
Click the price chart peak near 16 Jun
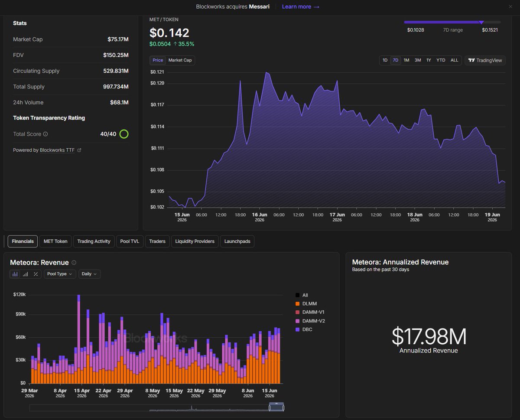click(266, 73)
